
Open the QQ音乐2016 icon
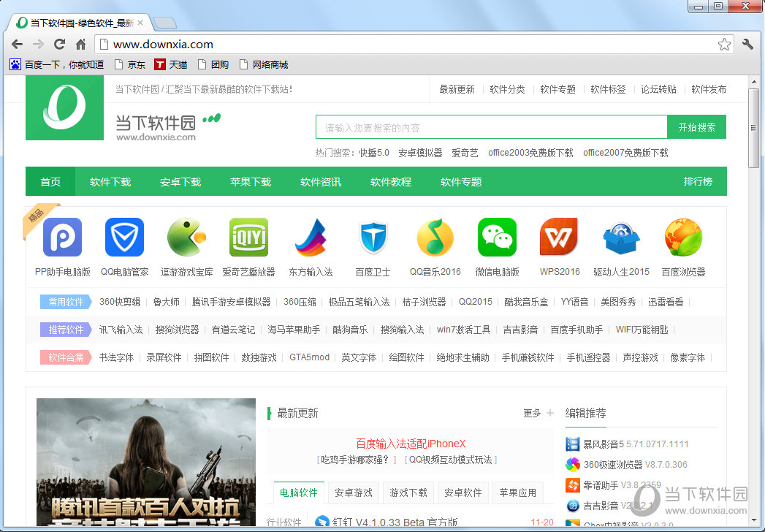click(435, 237)
